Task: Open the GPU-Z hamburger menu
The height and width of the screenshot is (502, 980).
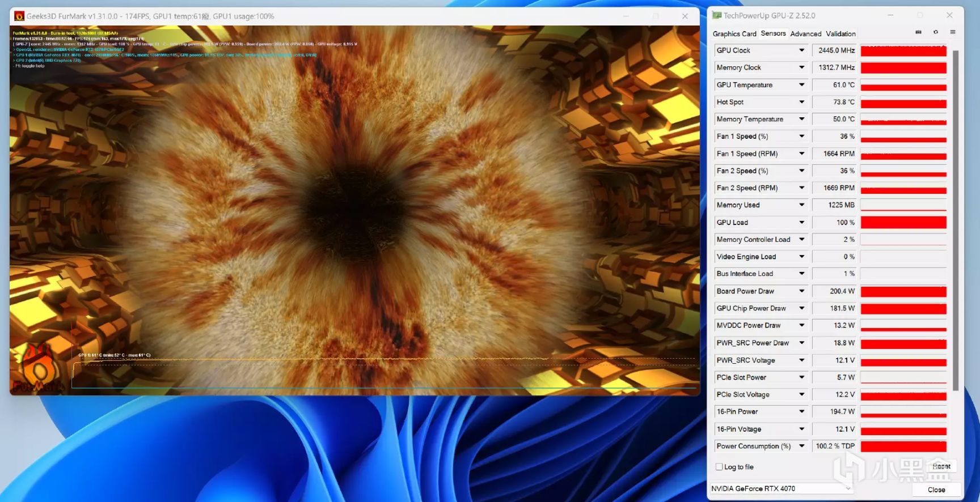Action: click(953, 32)
